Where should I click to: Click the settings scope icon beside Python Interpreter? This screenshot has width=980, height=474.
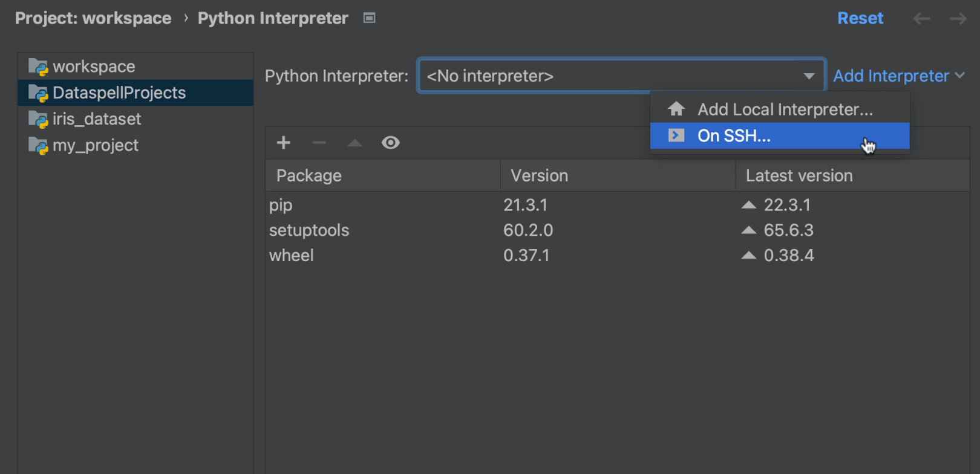[x=369, y=18]
